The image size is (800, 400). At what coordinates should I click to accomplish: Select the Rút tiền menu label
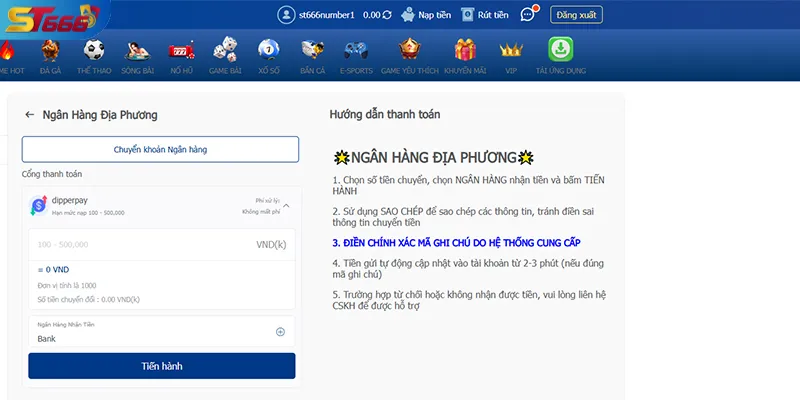493,15
